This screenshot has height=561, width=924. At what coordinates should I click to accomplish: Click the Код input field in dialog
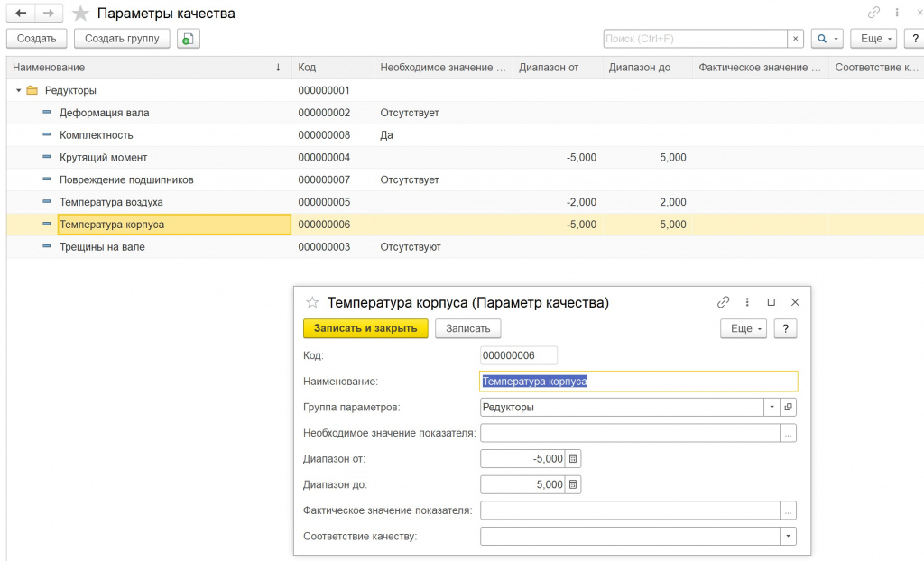click(x=519, y=355)
